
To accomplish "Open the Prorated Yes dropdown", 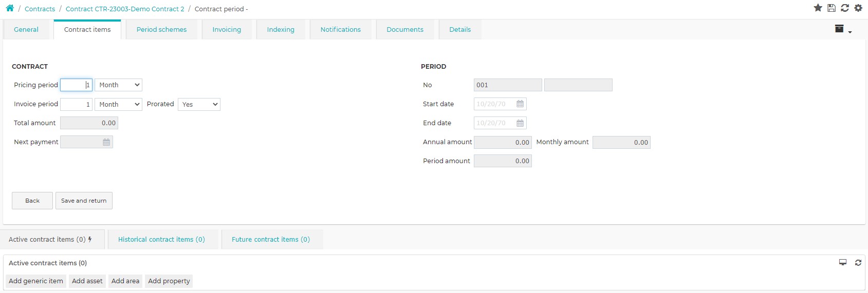I will coord(199,104).
